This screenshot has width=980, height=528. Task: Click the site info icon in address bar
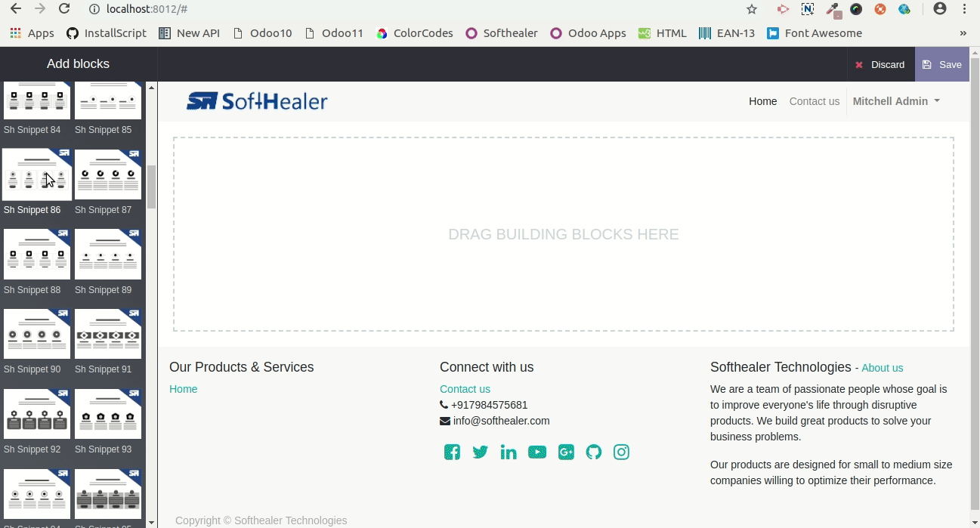coord(94,9)
